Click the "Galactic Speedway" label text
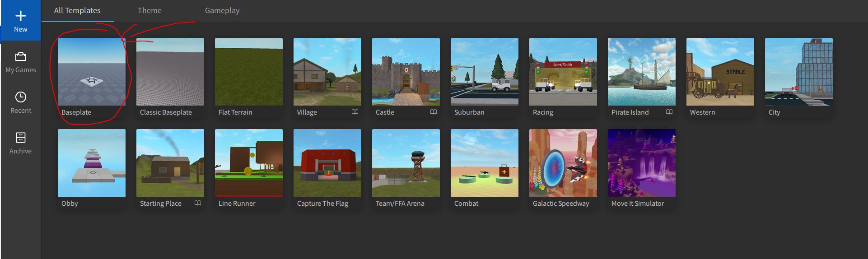 coord(561,203)
